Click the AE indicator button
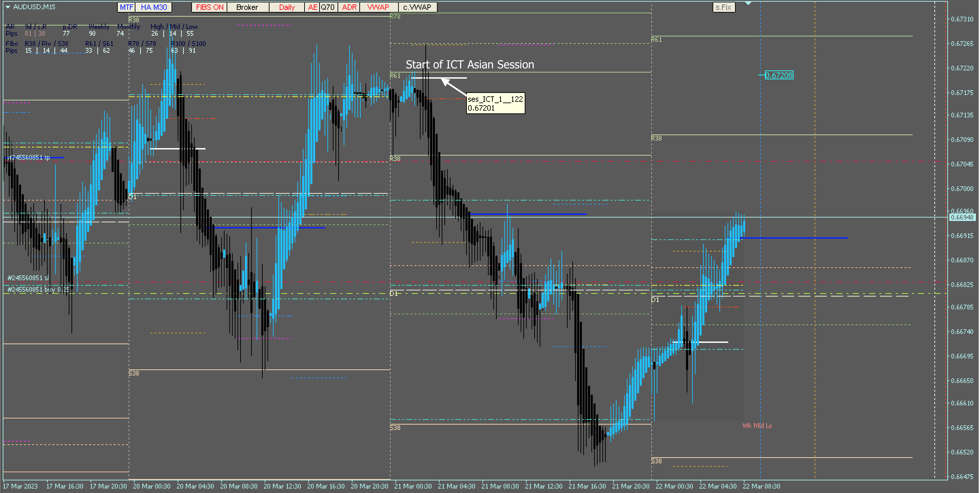The height and width of the screenshot is (493, 980). [x=312, y=7]
